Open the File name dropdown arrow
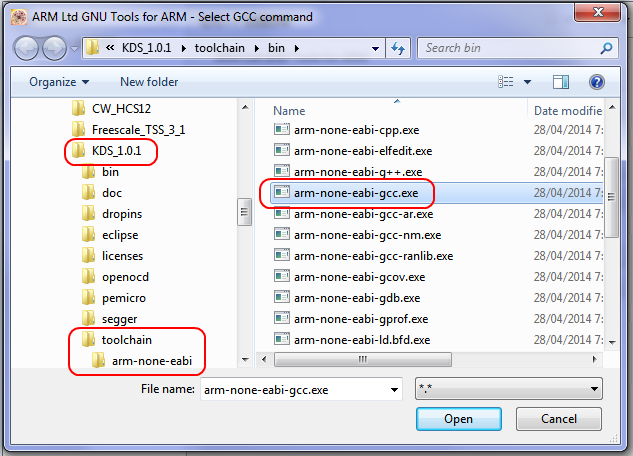 (x=394, y=389)
